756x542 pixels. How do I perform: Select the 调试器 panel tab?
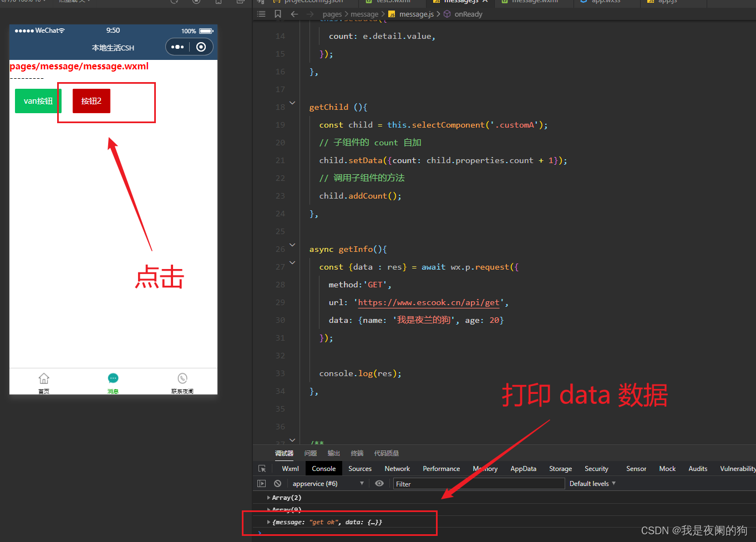point(285,453)
